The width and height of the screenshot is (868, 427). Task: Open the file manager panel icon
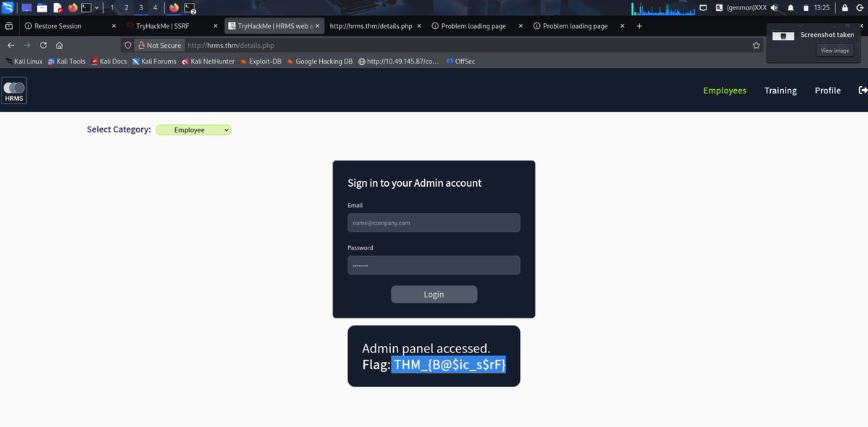point(42,8)
